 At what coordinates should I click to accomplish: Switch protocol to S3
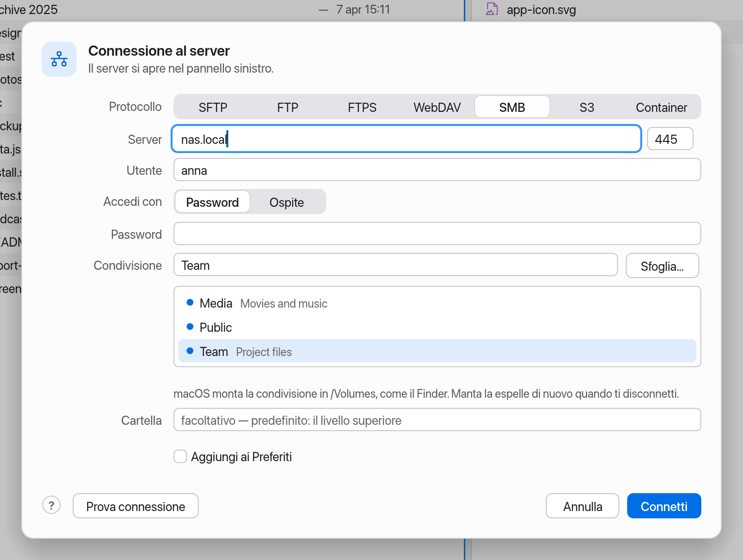(x=587, y=107)
